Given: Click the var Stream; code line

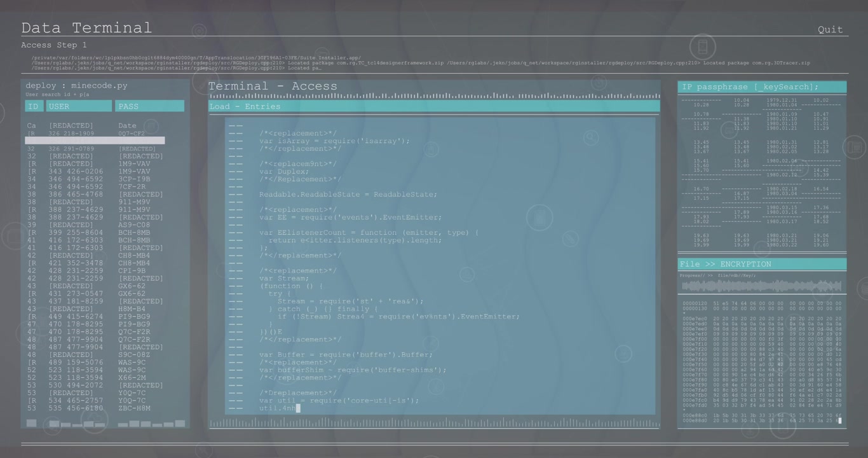Looking at the screenshot, I should point(284,279).
